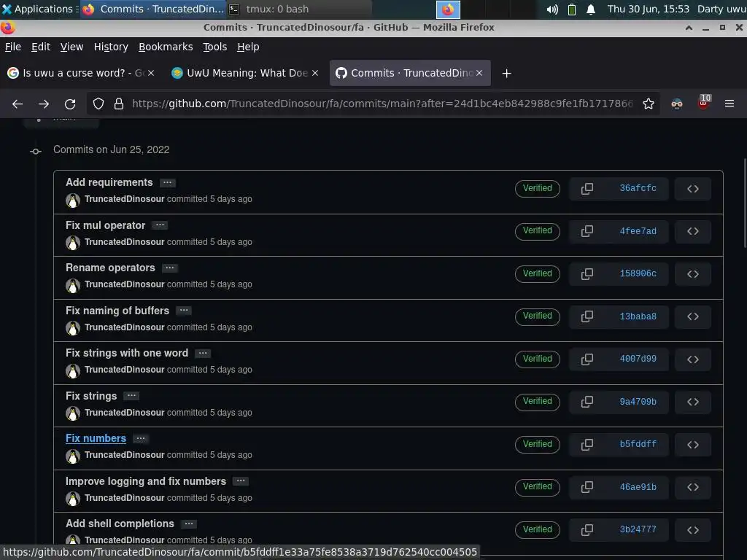
Task: Copy full SHA for commit 46ae91b
Action: click(x=587, y=486)
